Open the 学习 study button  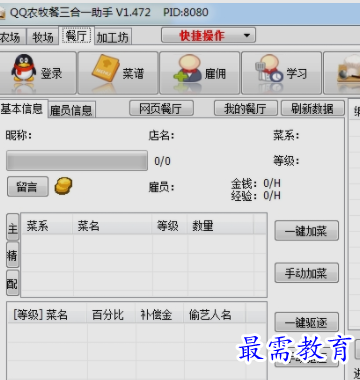(x=281, y=73)
